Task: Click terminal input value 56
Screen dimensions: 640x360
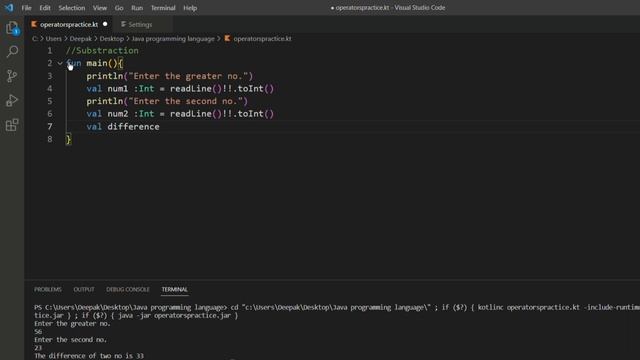Action: [x=38, y=331]
